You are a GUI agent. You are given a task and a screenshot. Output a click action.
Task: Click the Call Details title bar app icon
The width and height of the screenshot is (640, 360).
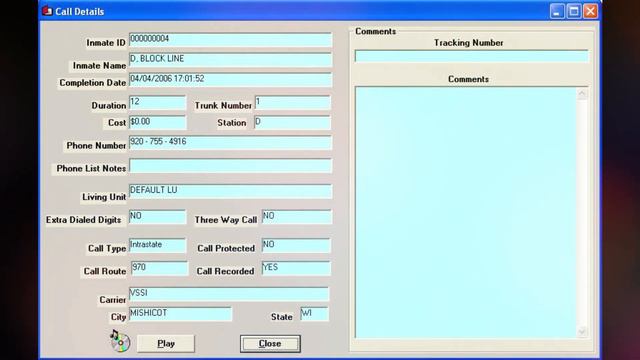47,11
